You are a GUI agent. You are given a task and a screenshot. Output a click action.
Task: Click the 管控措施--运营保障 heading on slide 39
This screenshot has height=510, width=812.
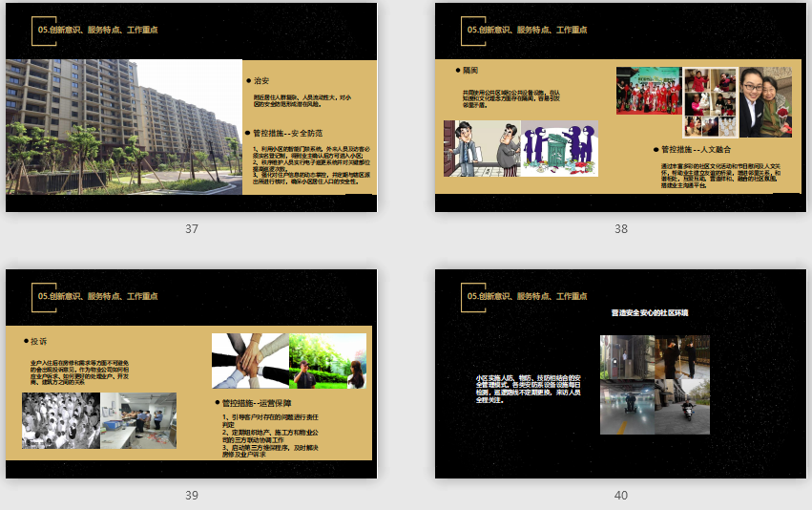(260, 402)
